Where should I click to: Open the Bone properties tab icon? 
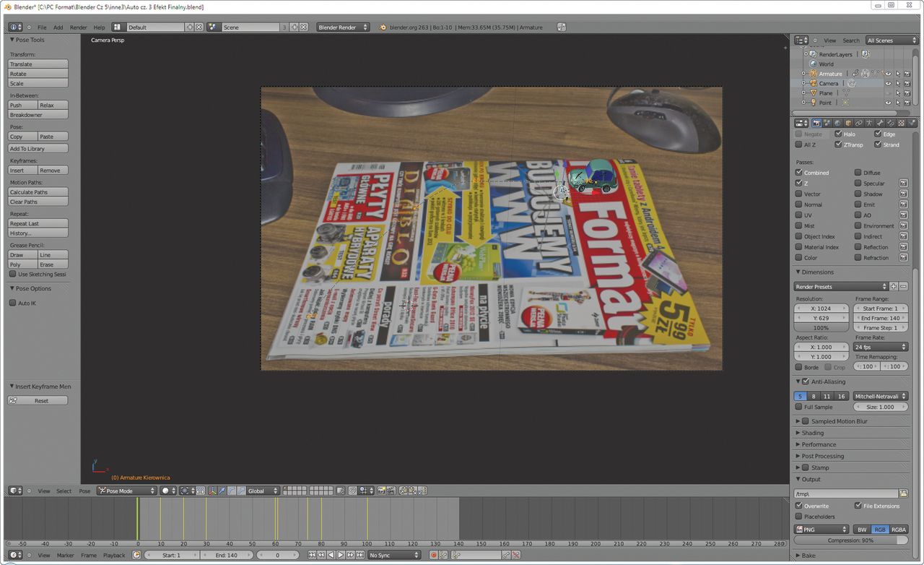click(879, 123)
